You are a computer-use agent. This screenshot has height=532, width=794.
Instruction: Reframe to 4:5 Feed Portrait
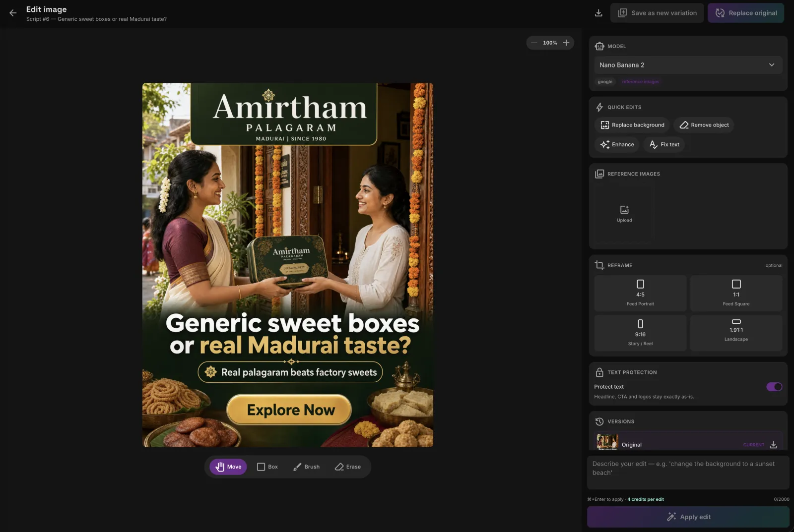(x=640, y=293)
